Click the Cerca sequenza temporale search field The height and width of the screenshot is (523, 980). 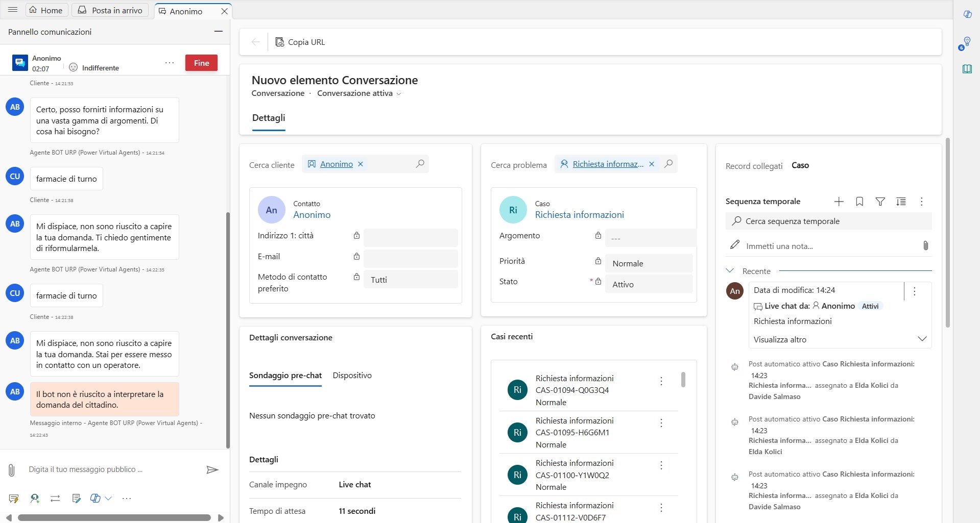[x=828, y=221]
